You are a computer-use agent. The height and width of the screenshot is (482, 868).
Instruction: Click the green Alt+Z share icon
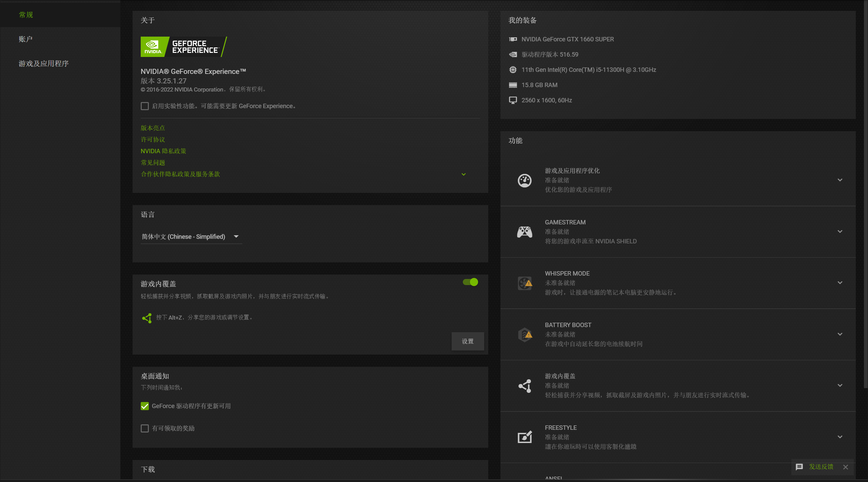coord(147,318)
